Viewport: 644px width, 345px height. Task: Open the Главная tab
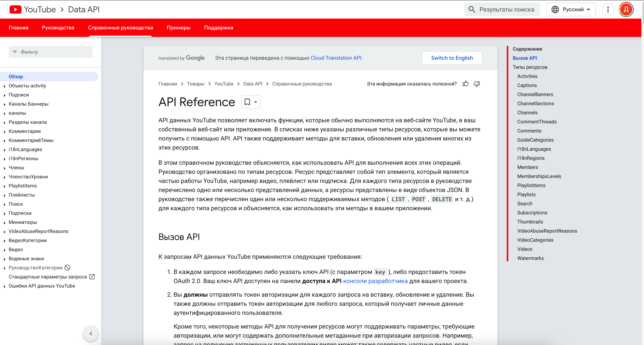[19, 27]
